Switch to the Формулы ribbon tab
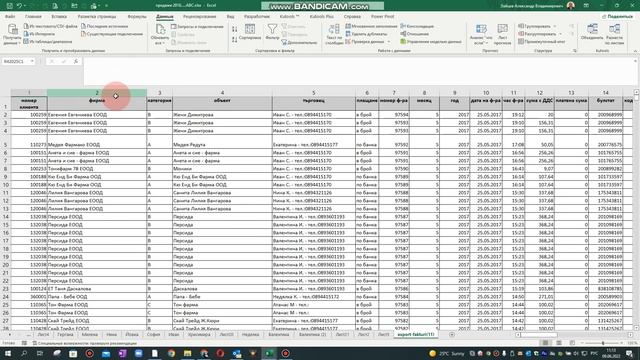The image size is (640, 360). (x=137, y=16)
